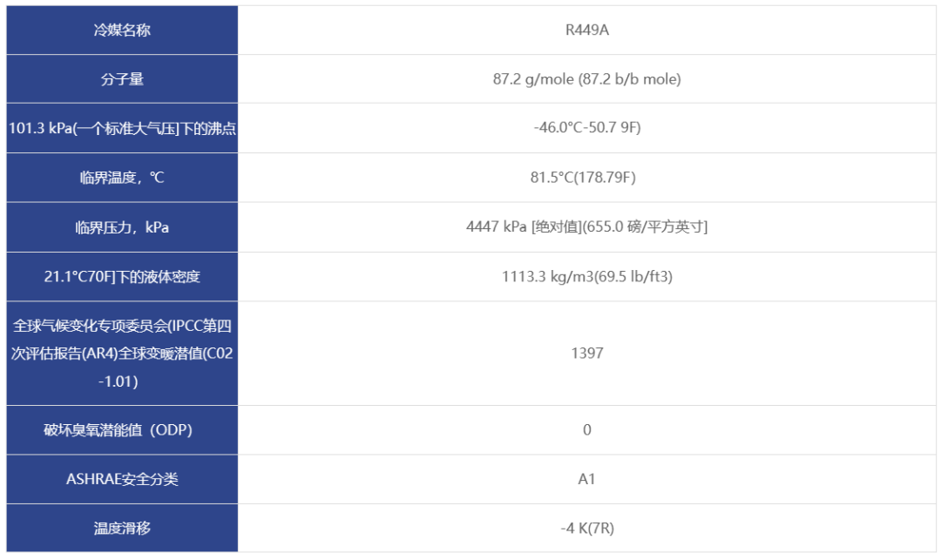
Task: Select the 87.2 g/mole value
Action: [586, 79]
